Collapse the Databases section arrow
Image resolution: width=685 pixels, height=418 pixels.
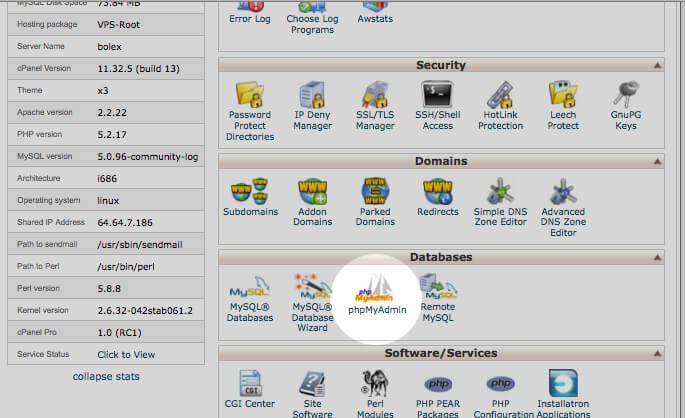pyautogui.click(x=657, y=258)
